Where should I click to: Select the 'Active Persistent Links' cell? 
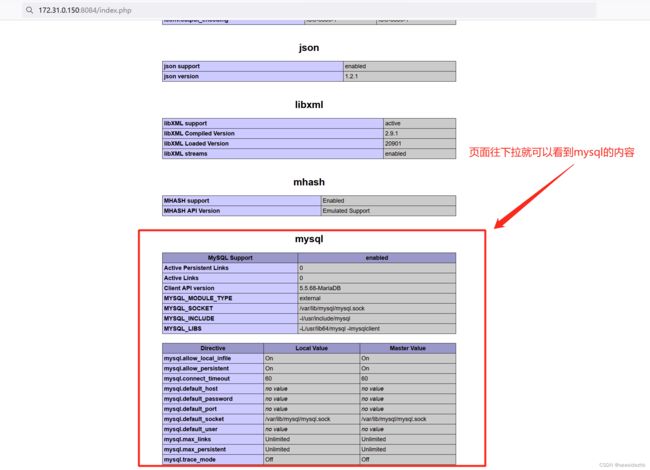230,268
